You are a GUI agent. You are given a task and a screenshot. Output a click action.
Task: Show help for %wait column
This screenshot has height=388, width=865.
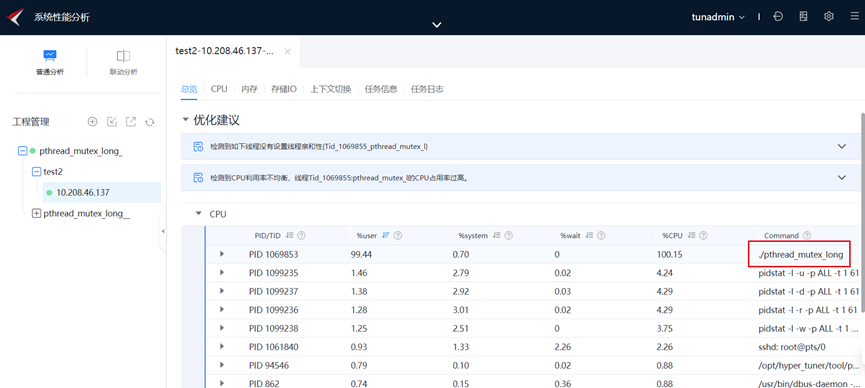[x=601, y=236]
